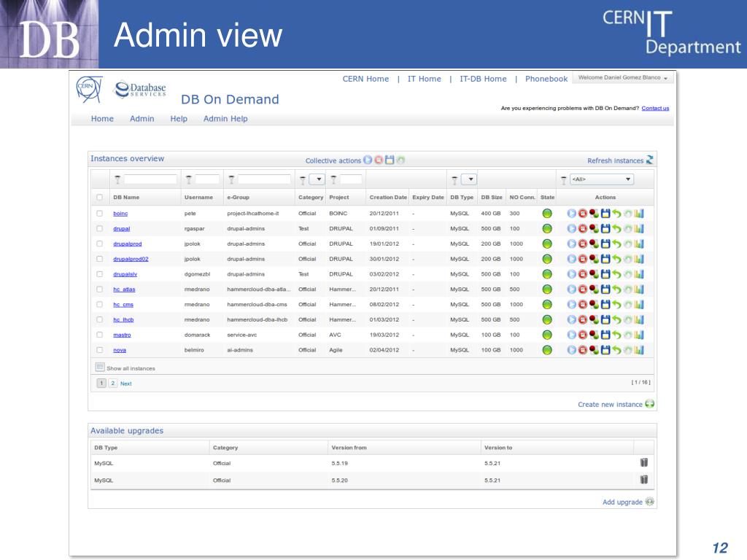Viewport: 747px width, 560px height.
Task: Stop the mastro instance using the red icon
Action: click(583, 335)
